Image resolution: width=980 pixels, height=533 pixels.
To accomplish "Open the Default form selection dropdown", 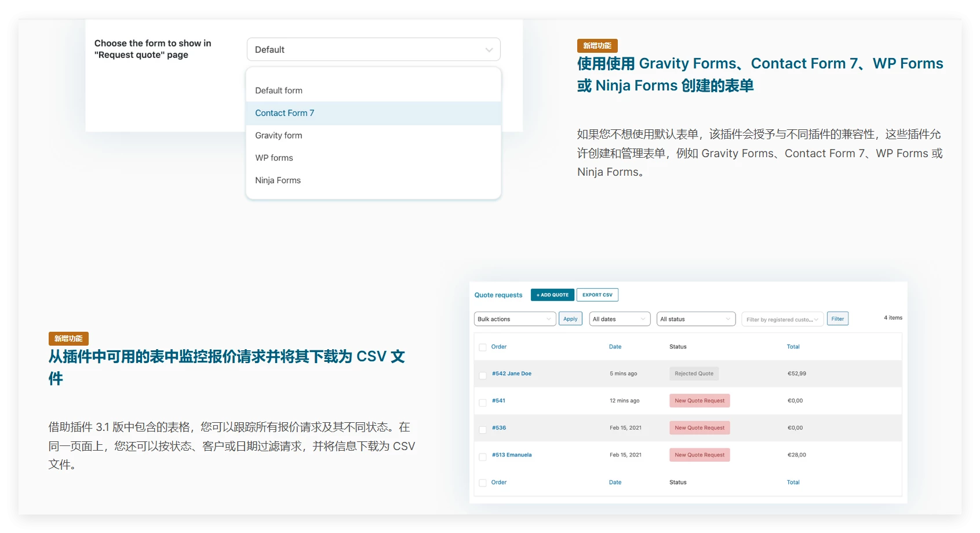I will click(x=373, y=50).
